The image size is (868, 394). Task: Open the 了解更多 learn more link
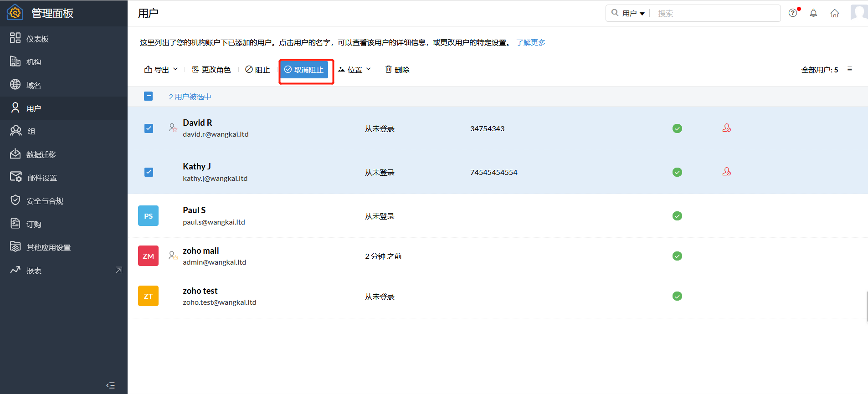[x=530, y=42]
